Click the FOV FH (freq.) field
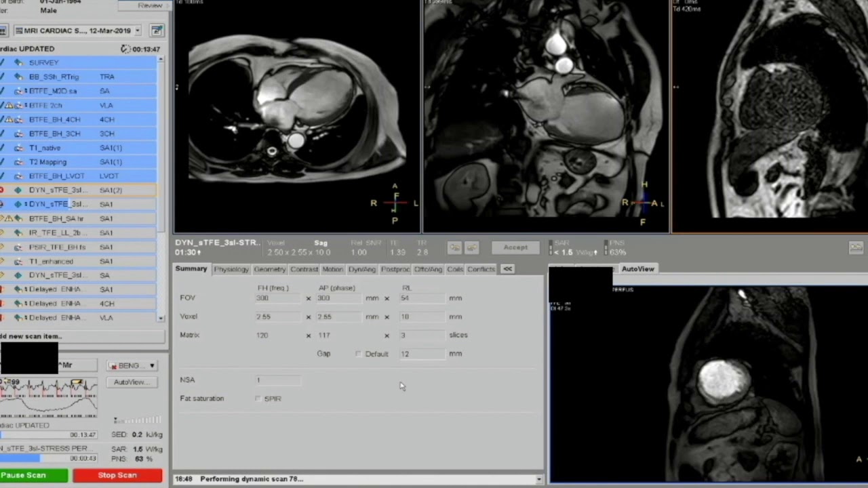 coord(278,298)
